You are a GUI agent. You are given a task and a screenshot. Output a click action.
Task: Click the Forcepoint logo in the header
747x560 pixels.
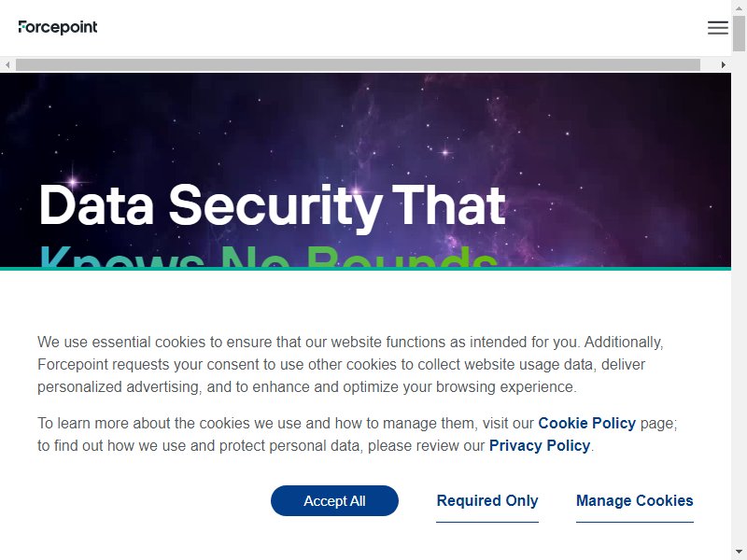pyautogui.click(x=58, y=27)
